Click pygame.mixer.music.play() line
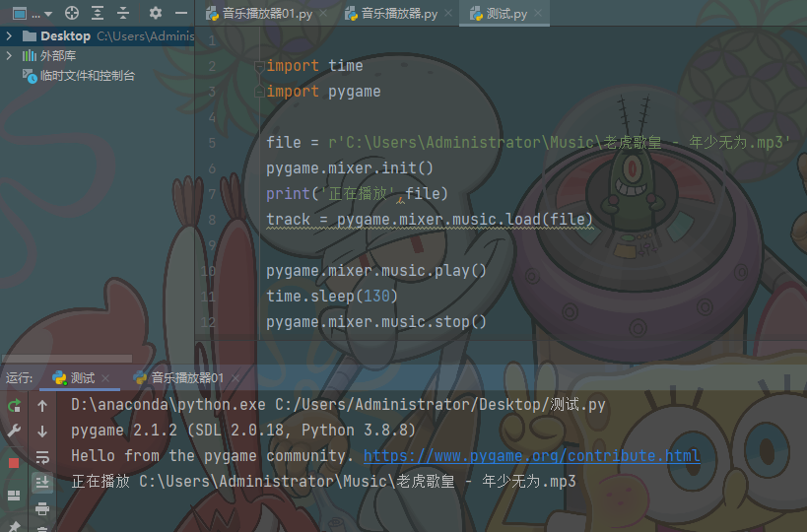The height and width of the screenshot is (532, 807). [x=376, y=271]
